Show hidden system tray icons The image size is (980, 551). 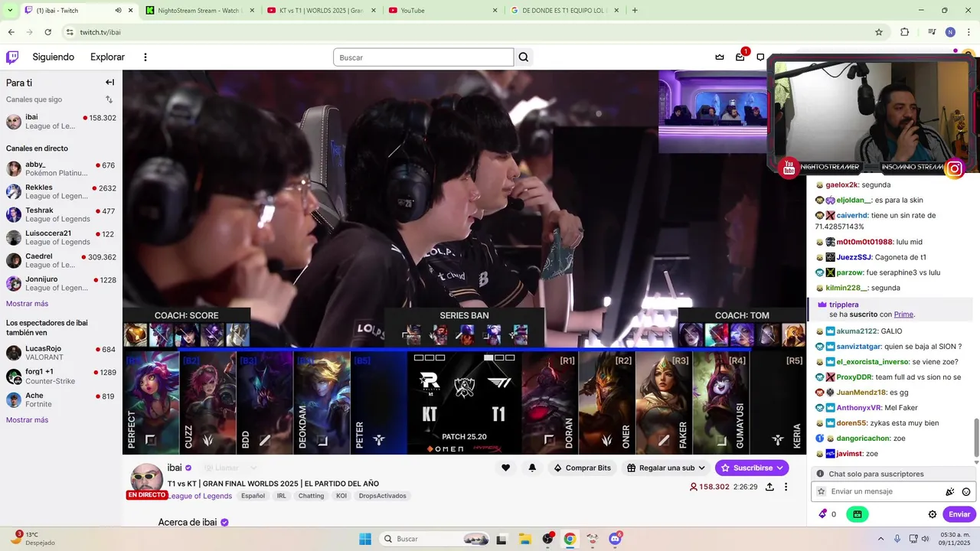880,539
